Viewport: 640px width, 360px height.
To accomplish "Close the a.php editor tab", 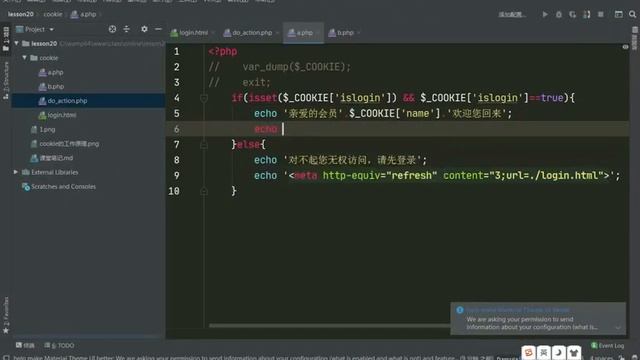I will [318, 33].
